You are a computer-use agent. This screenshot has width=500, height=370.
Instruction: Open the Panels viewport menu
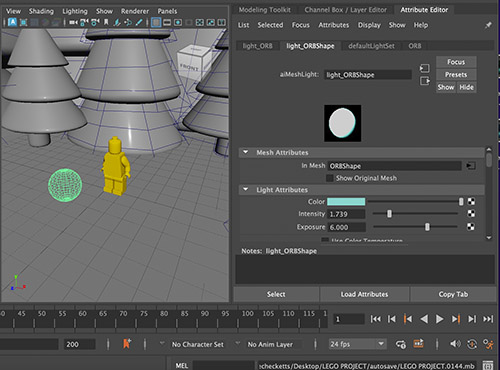167,11
